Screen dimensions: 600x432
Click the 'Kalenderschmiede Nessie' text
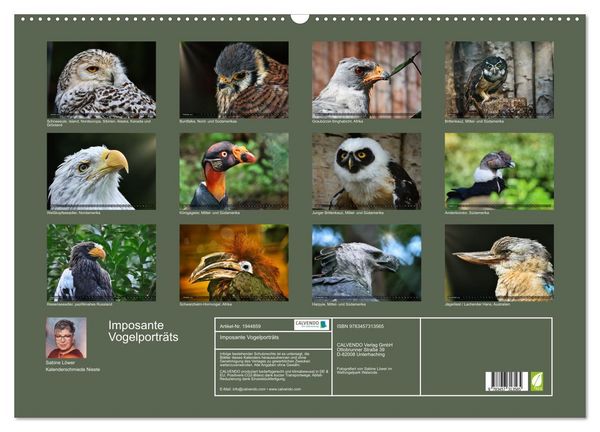coord(73,370)
